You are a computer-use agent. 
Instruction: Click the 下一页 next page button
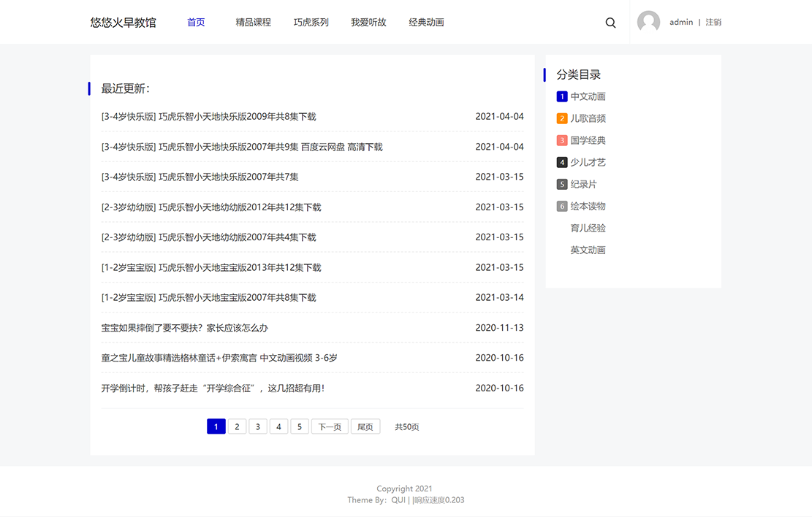[x=329, y=426]
